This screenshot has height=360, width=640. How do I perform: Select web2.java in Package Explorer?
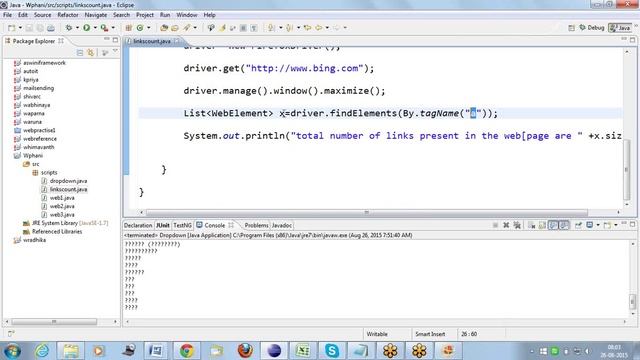tap(58, 206)
